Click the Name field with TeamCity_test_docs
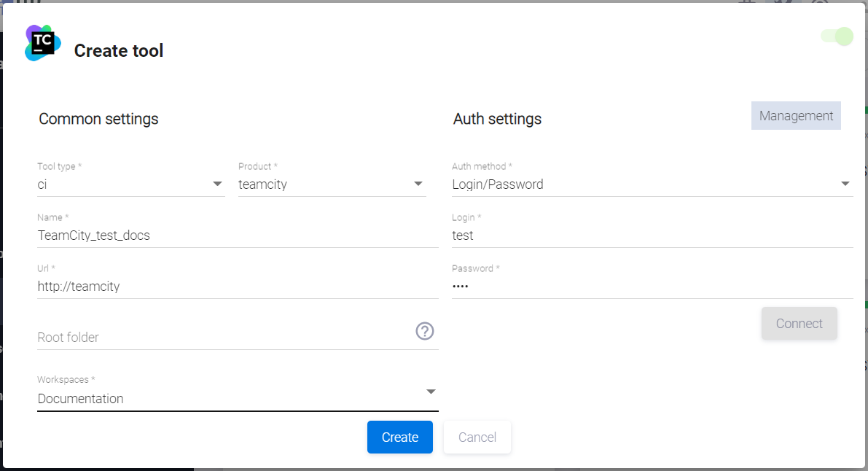Image resolution: width=868 pixels, height=471 pixels. 237,235
